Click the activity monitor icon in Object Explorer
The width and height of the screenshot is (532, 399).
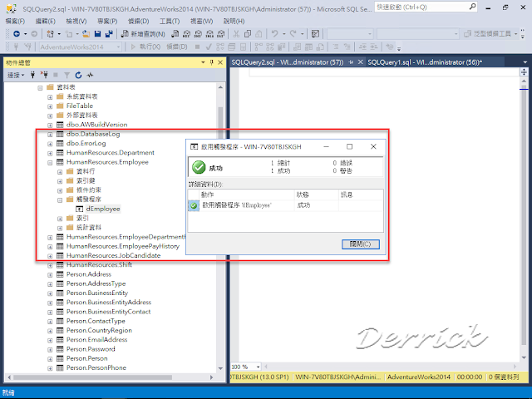tap(90, 75)
